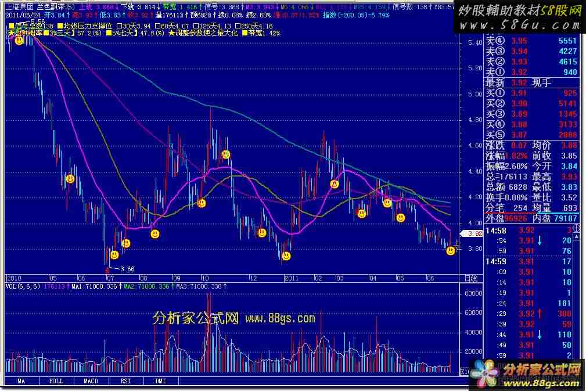This screenshot has width=586, height=392.
Task: Toggle the 5%七天 probability checkbox
Action: click(x=109, y=33)
